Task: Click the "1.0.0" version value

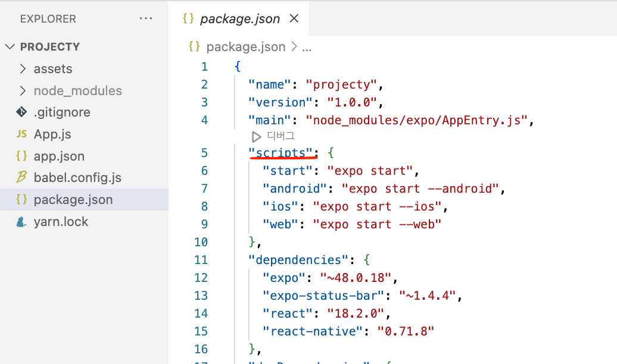Action: point(352,102)
